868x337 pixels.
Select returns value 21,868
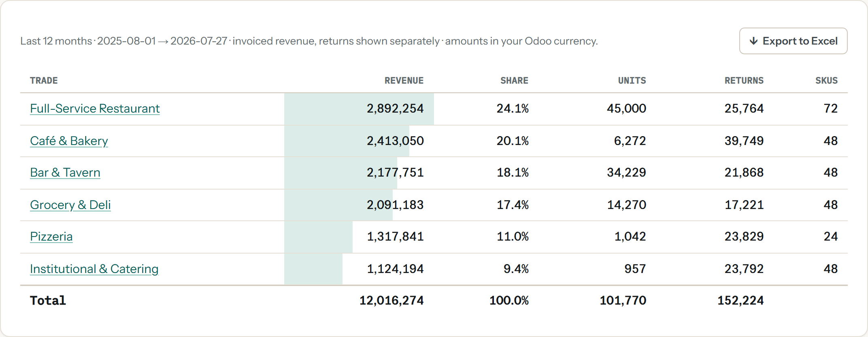pos(744,173)
